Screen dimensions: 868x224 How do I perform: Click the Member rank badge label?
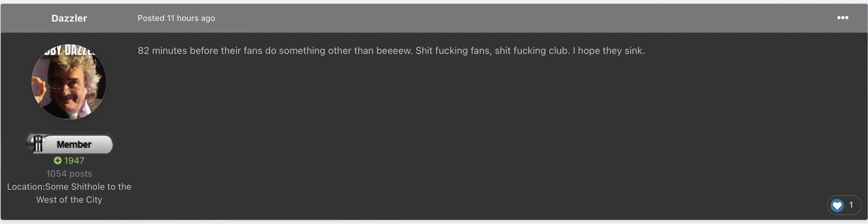click(x=74, y=144)
